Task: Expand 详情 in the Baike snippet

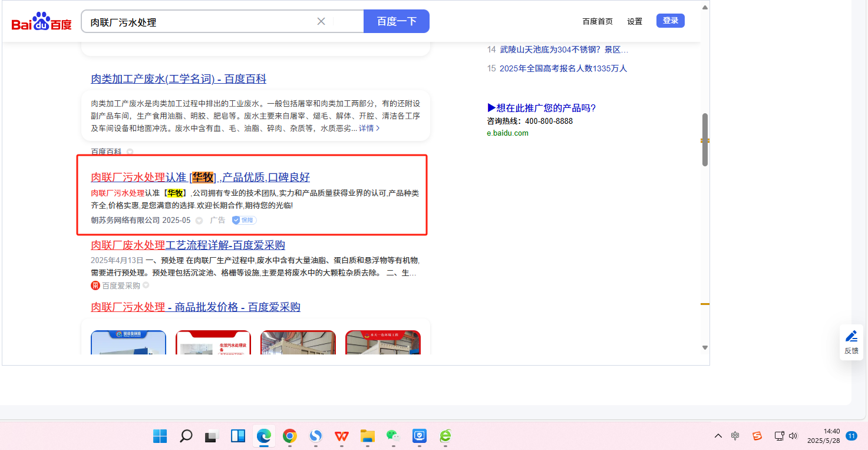Action: pyautogui.click(x=369, y=128)
